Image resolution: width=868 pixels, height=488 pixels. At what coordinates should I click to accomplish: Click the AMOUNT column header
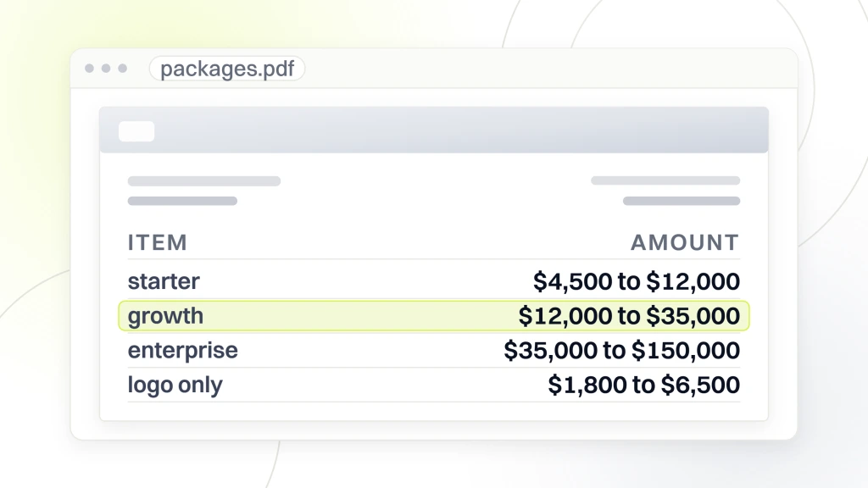coord(685,242)
